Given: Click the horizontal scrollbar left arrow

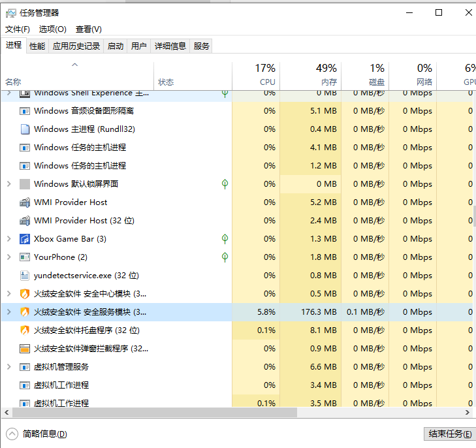Looking at the screenshot, I should pyautogui.click(x=7, y=413).
